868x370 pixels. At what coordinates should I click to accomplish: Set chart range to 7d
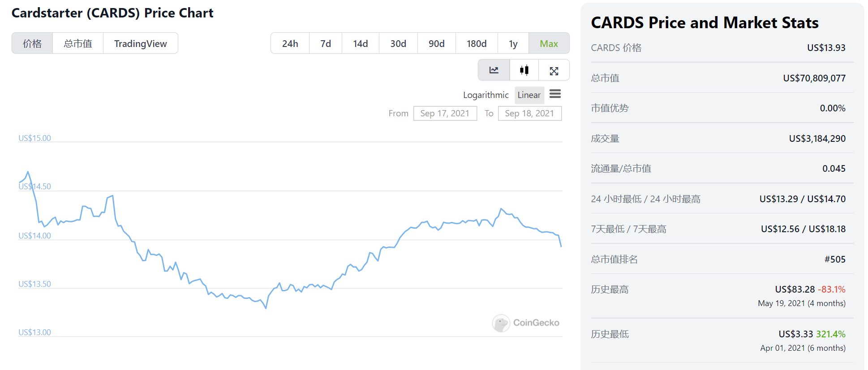click(326, 43)
